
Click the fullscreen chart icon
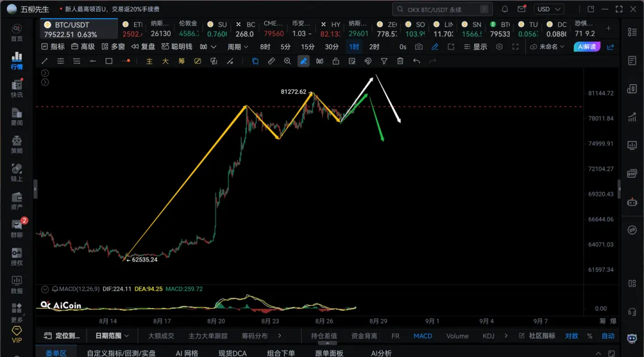(x=515, y=47)
